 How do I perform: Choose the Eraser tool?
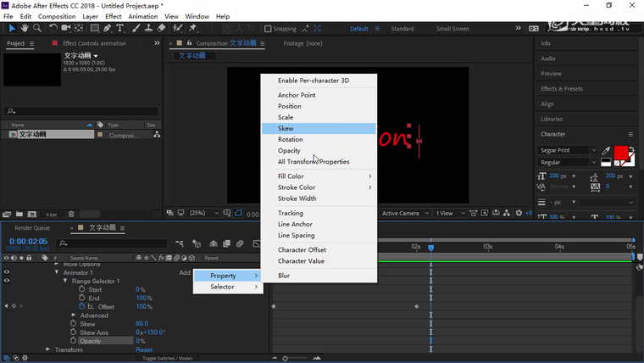(x=161, y=28)
